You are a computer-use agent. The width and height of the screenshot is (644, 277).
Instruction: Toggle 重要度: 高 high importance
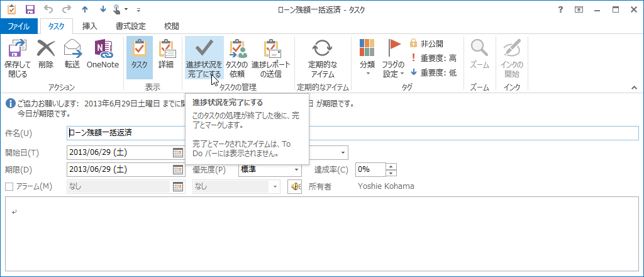[433, 58]
